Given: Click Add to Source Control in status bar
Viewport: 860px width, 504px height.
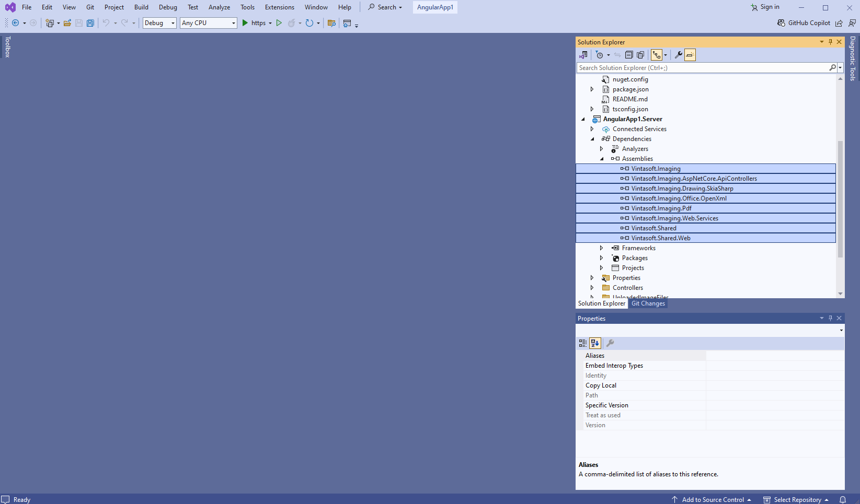Looking at the screenshot, I should click(x=712, y=500).
